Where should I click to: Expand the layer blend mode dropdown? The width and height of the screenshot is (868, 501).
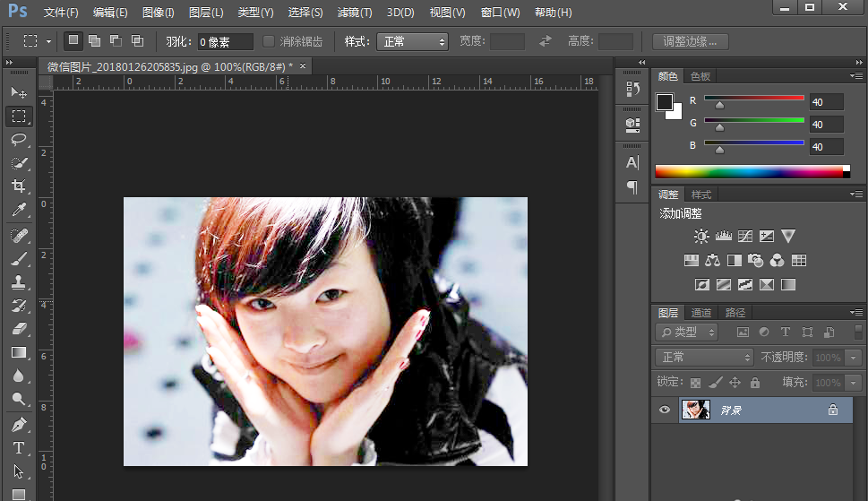coord(705,357)
